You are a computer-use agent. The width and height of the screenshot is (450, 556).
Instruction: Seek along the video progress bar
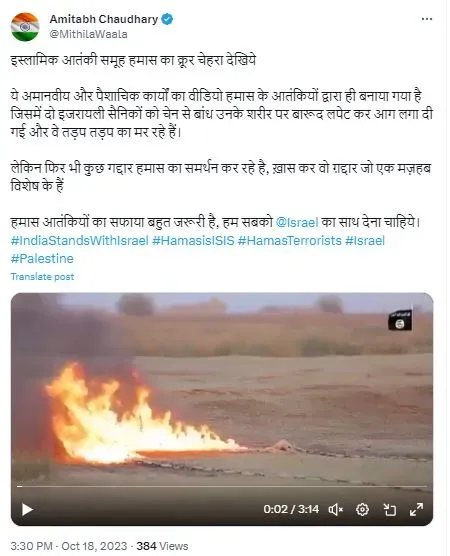click(x=222, y=486)
